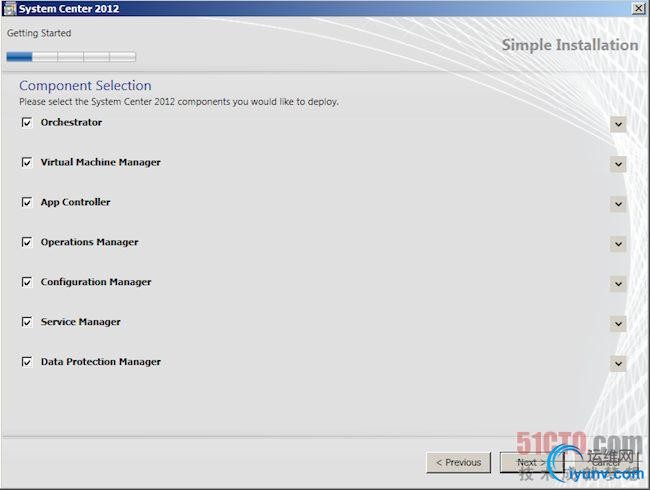Expand the Orchestrator details chevron
The height and width of the screenshot is (490, 650).
click(x=618, y=124)
